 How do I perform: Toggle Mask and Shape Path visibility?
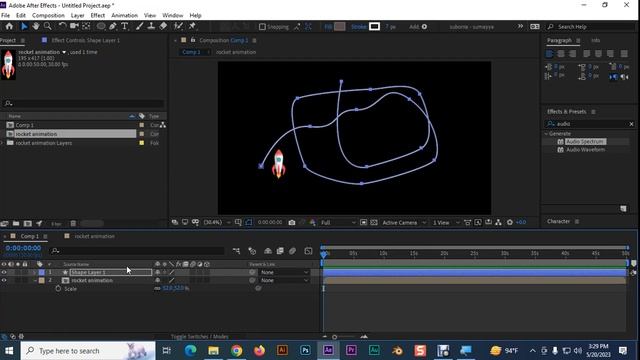click(249, 222)
